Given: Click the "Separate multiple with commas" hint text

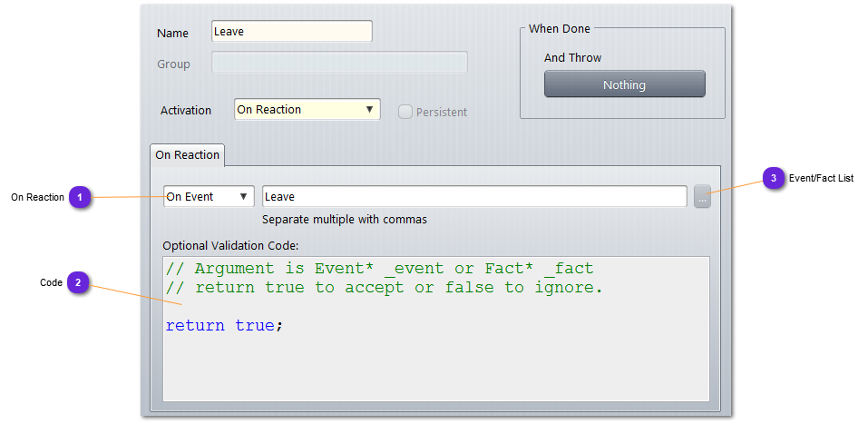Looking at the screenshot, I should [x=344, y=220].
